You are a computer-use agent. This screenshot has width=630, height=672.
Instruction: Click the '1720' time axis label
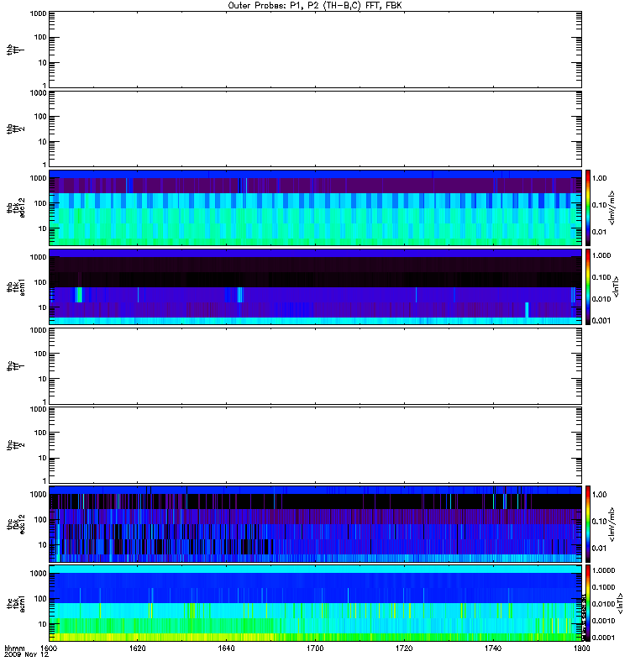click(404, 648)
